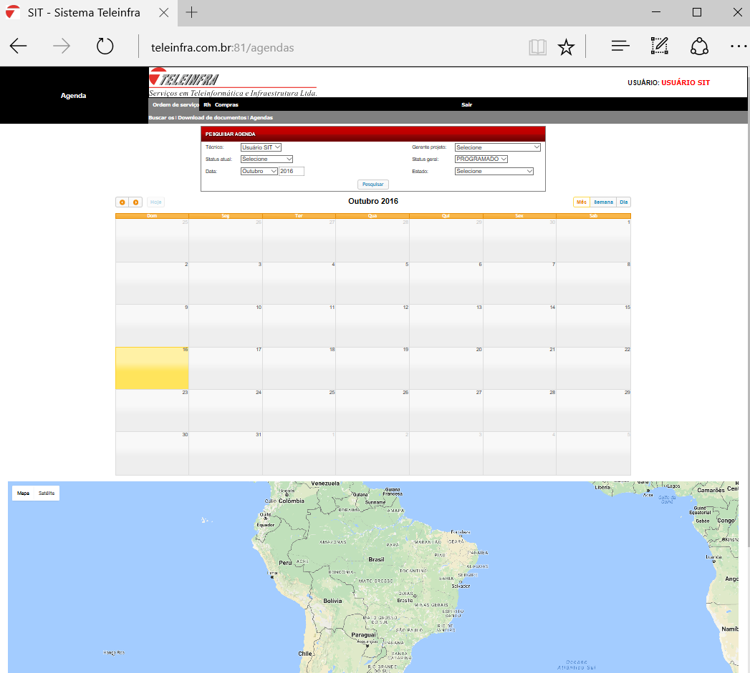Click Download de documentos link

[x=212, y=118]
